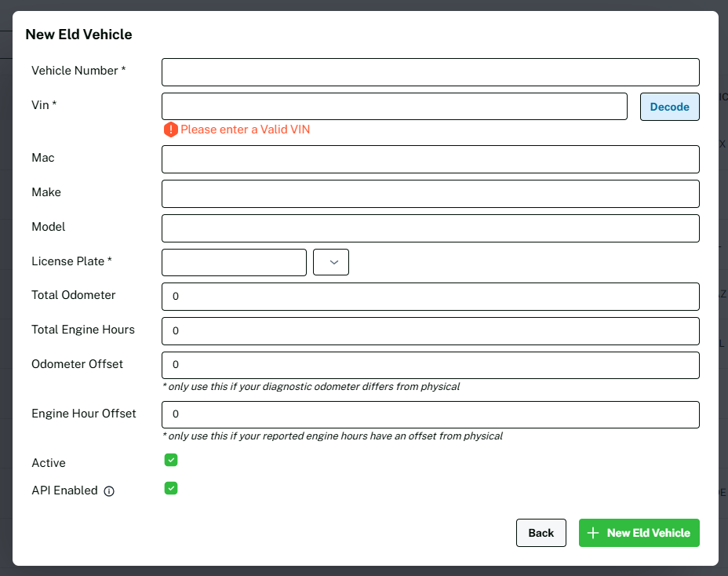The width and height of the screenshot is (728, 576).
Task: Toggle the API Enabled checkbox
Action: coord(171,489)
